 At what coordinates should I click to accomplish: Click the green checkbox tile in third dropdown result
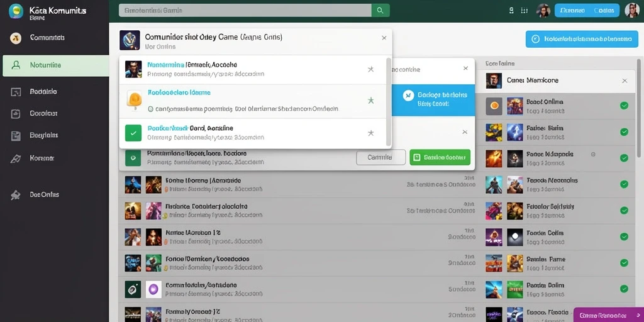[133, 133]
